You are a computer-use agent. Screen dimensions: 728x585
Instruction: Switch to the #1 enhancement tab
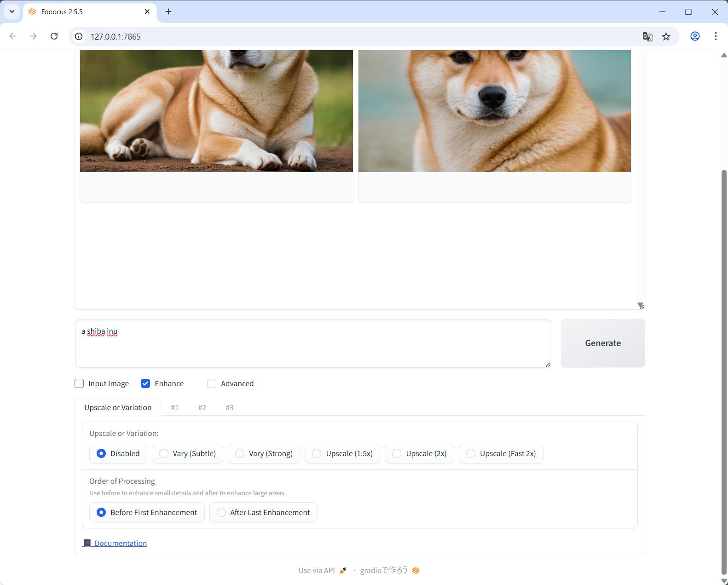click(x=175, y=407)
